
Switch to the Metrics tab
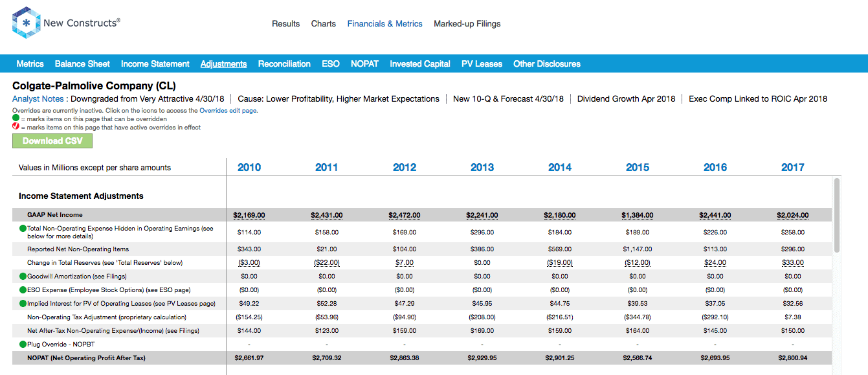pos(30,63)
